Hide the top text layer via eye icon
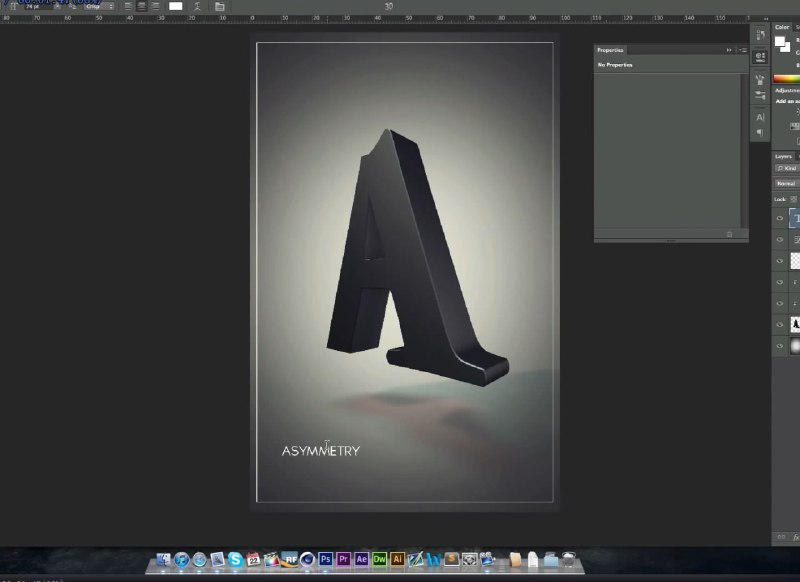The height and width of the screenshot is (582, 800). coord(780,218)
